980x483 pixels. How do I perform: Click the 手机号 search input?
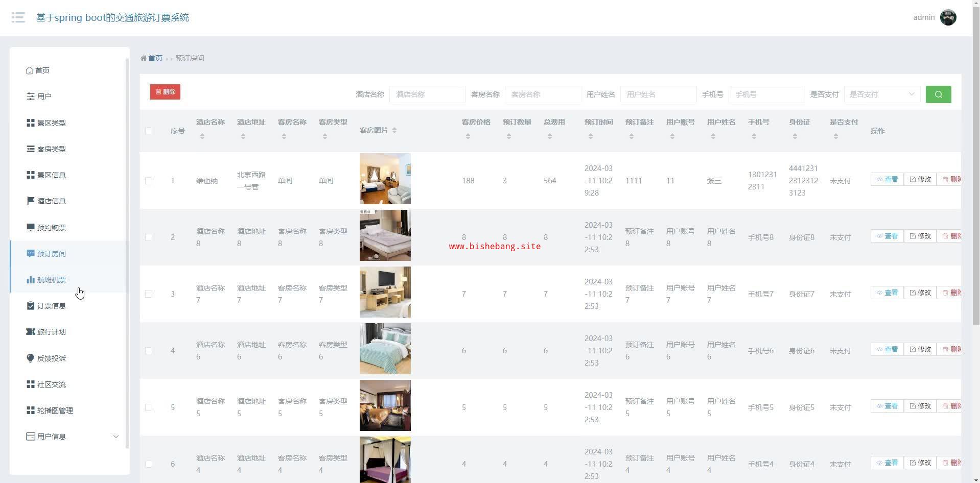click(766, 94)
